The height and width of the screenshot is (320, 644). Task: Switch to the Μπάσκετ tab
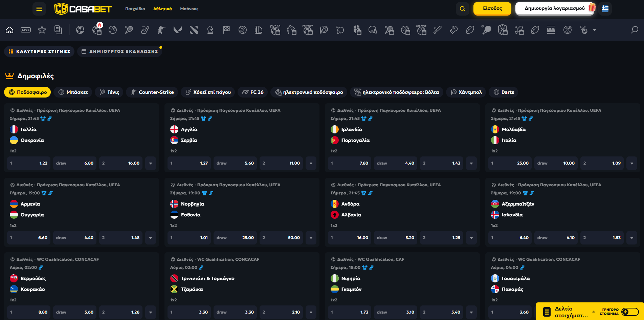tap(73, 92)
